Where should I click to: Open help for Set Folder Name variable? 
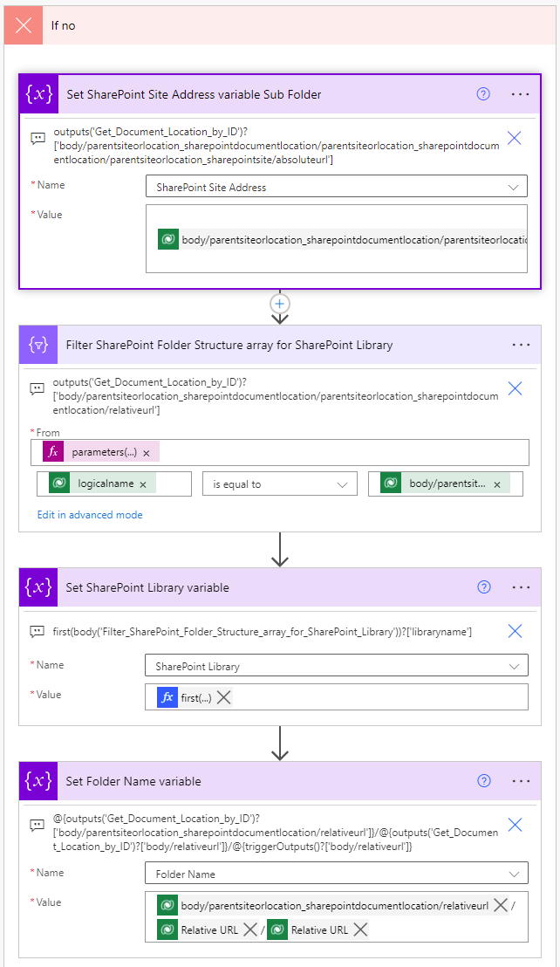coord(484,781)
